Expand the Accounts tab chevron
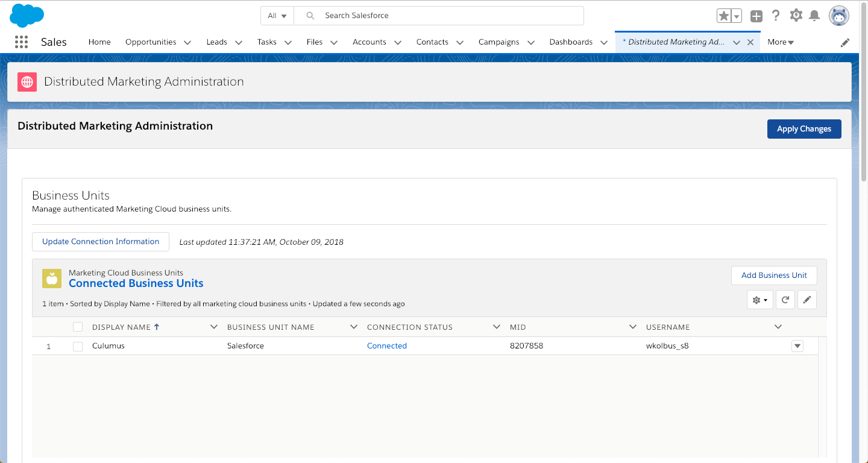The image size is (868, 463). [398, 42]
